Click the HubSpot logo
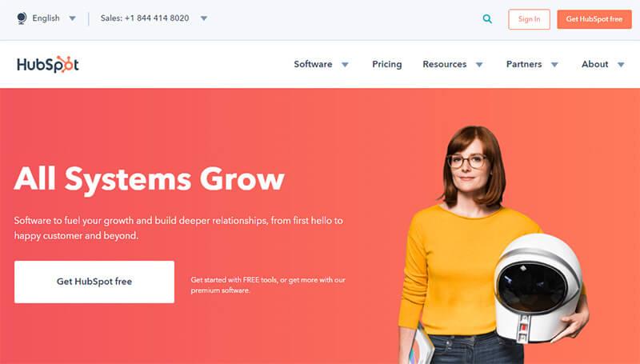640x364 pixels. click(48, 64)
